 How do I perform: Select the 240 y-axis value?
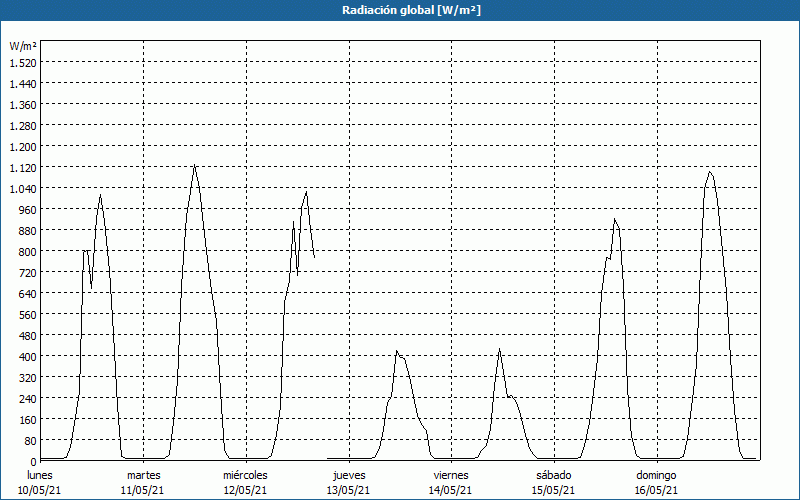pos(28,398)
